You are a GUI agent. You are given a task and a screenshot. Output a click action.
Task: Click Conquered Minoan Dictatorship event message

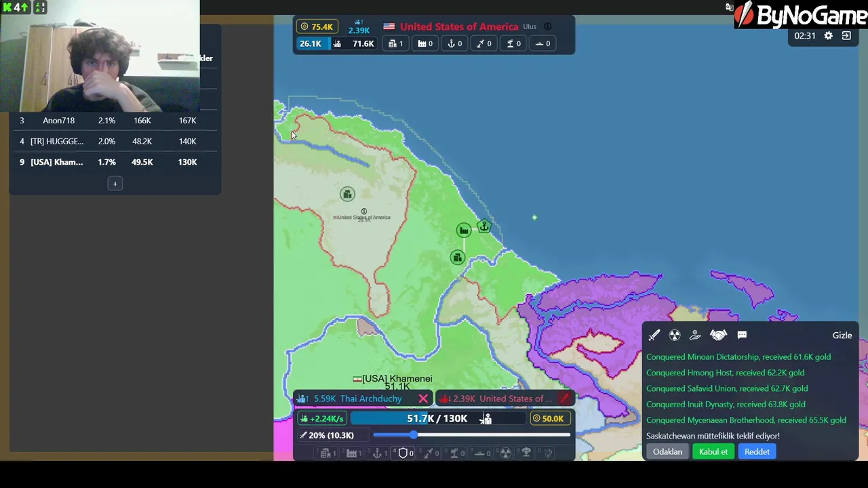click(x=738, y=357)
